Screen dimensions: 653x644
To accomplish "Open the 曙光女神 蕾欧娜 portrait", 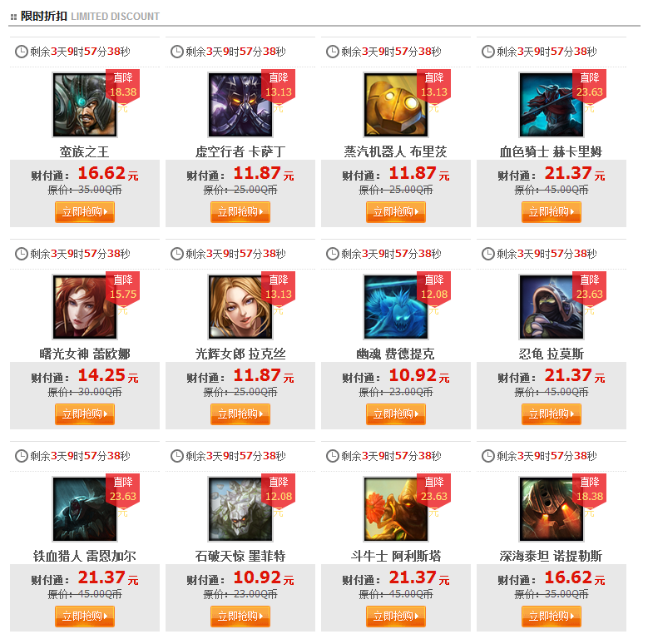I will [x=85, y=307].
